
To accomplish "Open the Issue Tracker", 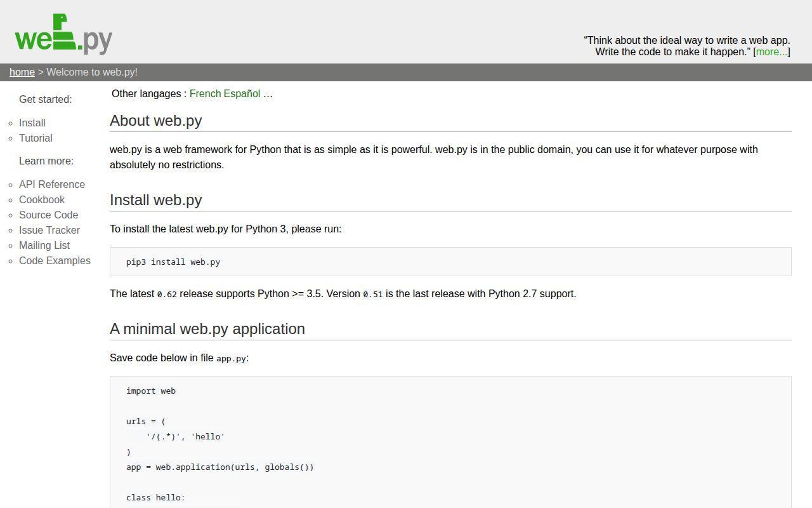I will 49,231.
